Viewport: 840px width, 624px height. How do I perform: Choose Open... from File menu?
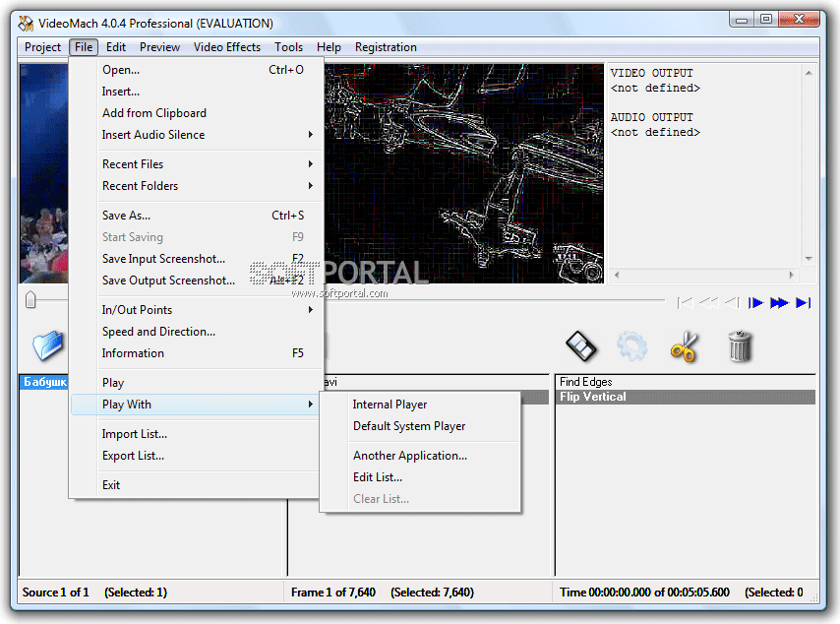point(197,70)
